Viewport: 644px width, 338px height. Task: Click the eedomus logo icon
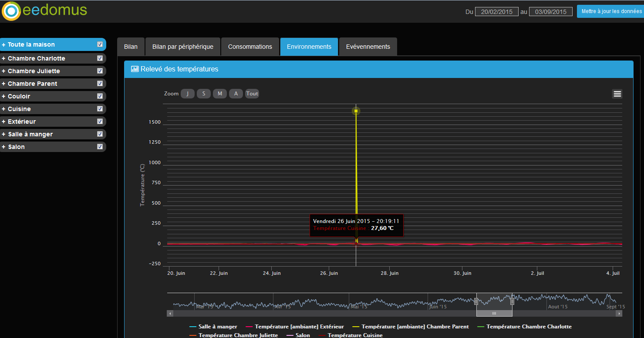coord(11,11)
